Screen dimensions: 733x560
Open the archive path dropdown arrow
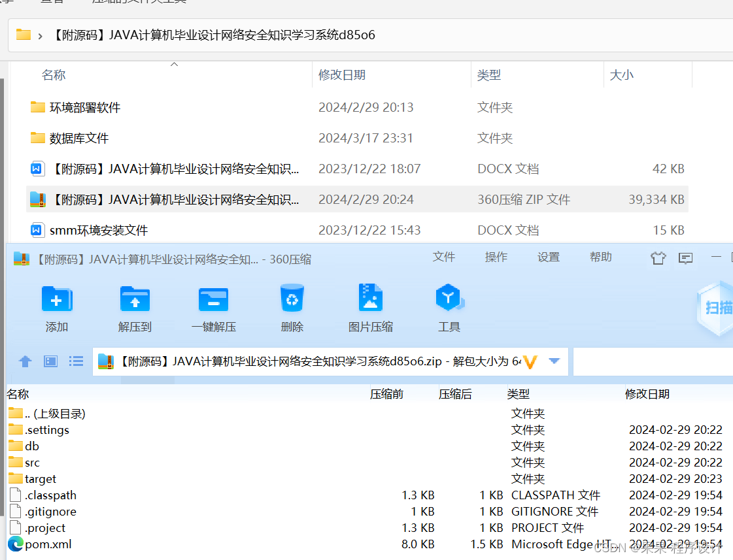(x=554, y=361)
